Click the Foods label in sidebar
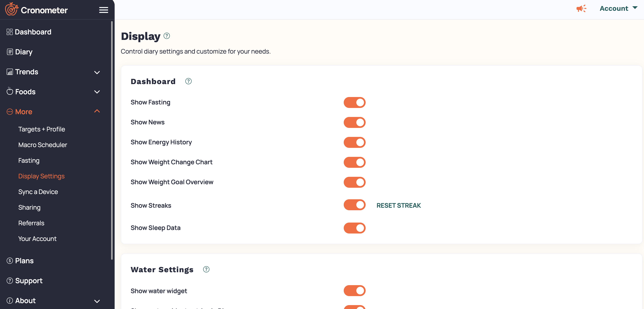Viewport: 644px width, 309px height. 25,92
